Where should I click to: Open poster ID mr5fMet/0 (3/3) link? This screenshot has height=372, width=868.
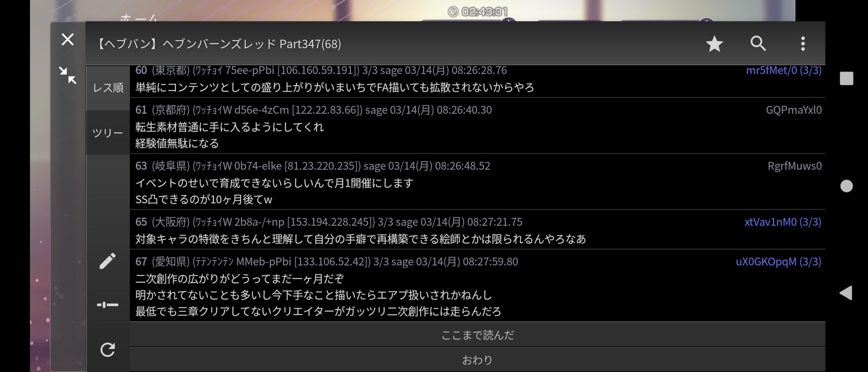pos(783,70)
